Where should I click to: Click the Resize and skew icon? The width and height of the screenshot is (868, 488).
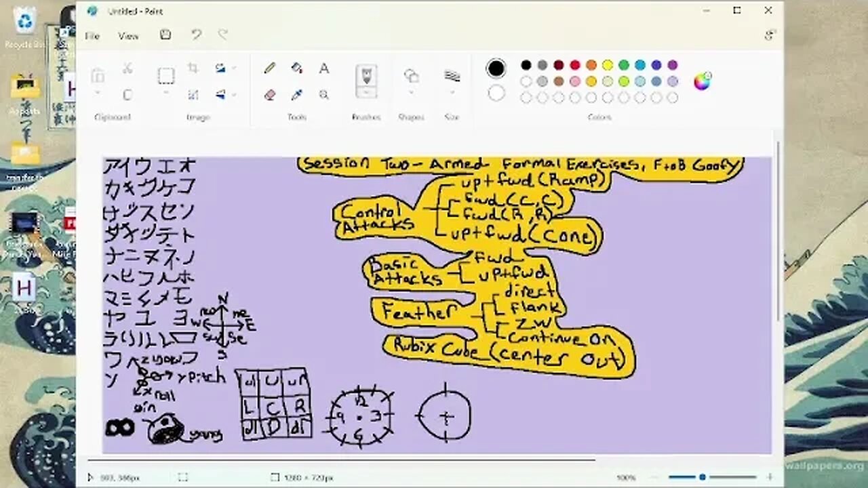coord(193,95)
